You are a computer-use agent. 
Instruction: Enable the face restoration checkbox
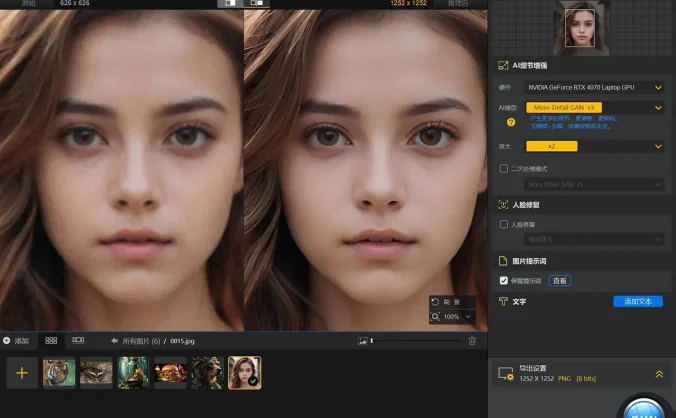504,224
